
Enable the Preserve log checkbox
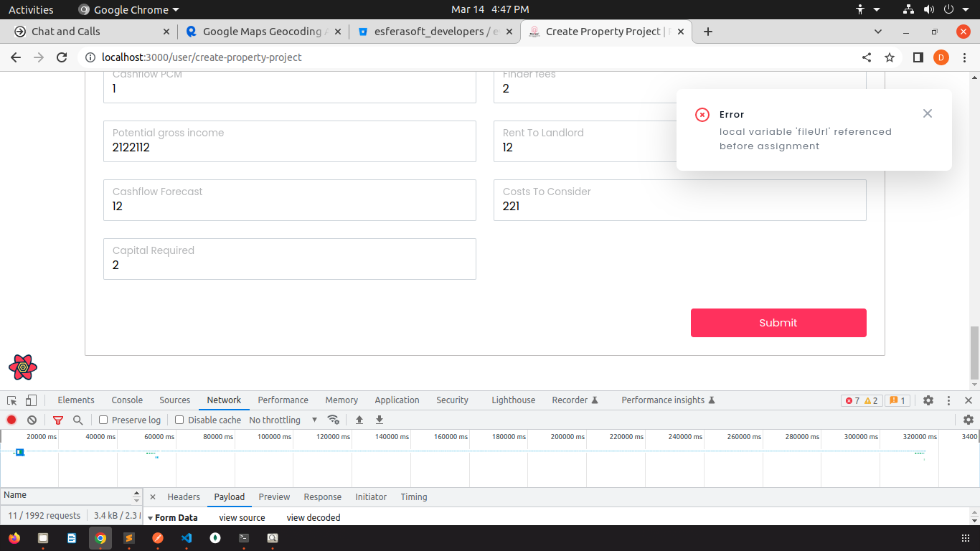tap(103, 420)
